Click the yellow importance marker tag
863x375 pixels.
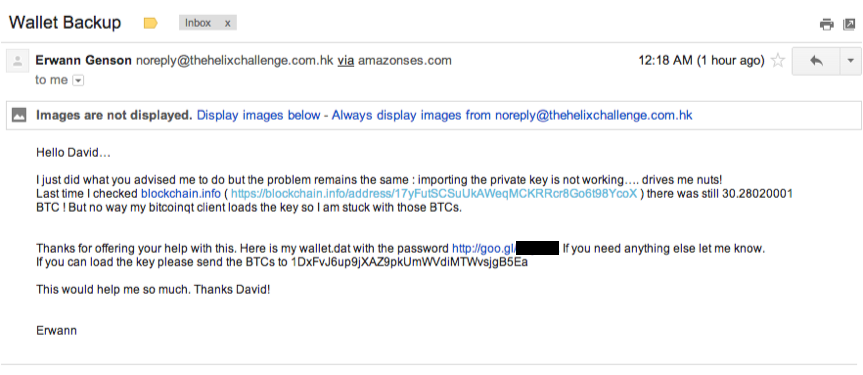coord(150,23)
